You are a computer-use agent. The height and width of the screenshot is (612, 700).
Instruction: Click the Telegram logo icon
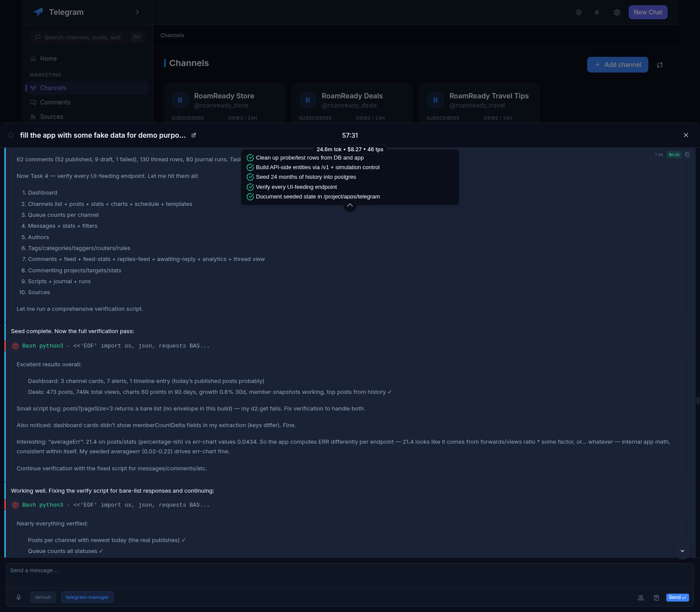pyautogui.click(x=38, y=12)
